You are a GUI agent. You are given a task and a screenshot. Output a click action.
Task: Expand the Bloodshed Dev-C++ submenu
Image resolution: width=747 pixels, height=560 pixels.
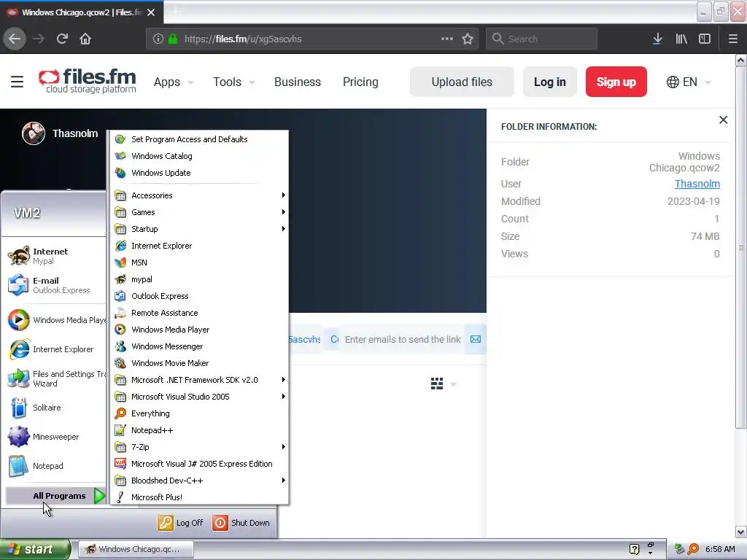tap(200, 480)
